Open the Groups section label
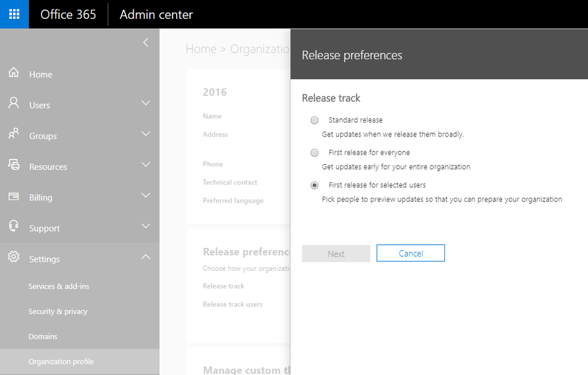This screenshot has width=588, height=375. click(x=43, y=136)
